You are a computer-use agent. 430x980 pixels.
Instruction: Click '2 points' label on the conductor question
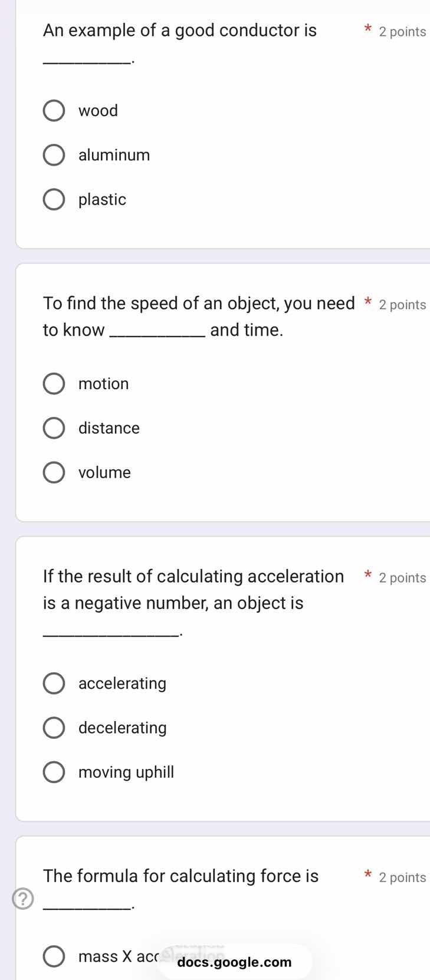402,32
